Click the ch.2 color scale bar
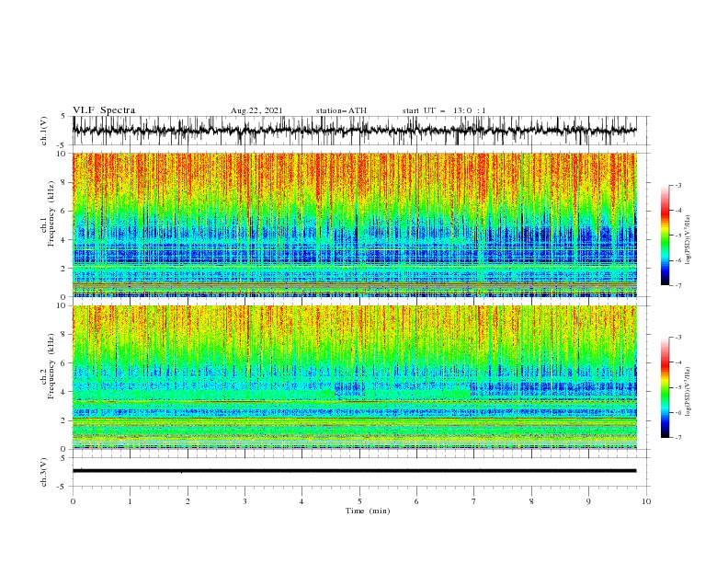Image resolution: width=728 pixels, height=563 pixels. pos(665,387)
